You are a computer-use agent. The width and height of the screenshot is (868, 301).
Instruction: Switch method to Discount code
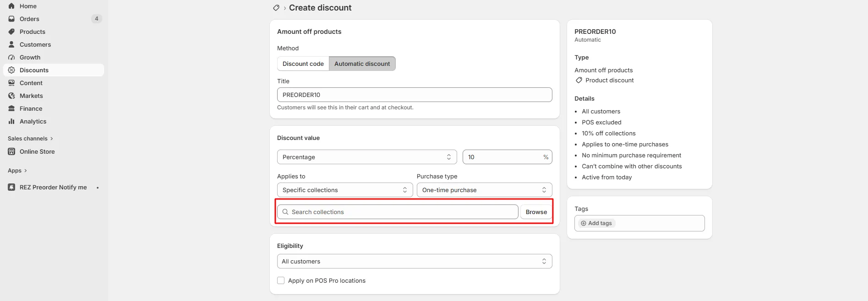(x=303, y=64)
